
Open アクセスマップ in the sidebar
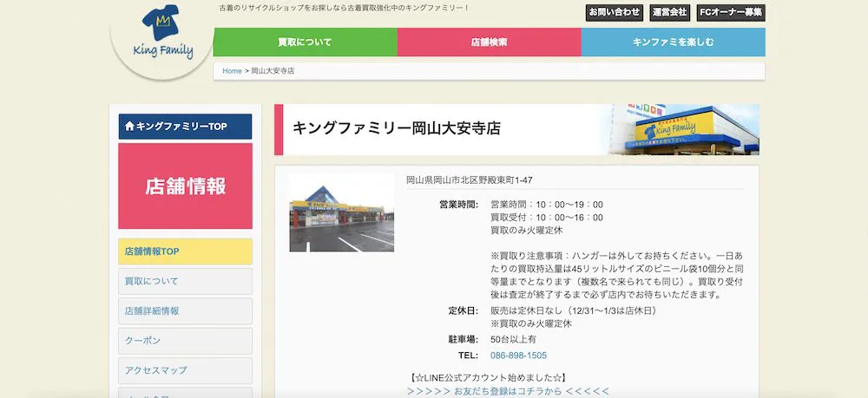click(x=185, y=370)
